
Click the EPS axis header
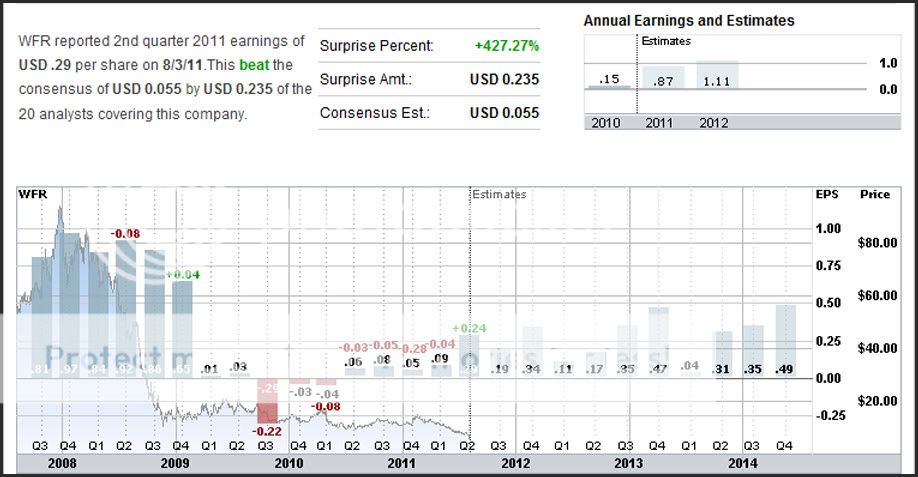point(827,194)
